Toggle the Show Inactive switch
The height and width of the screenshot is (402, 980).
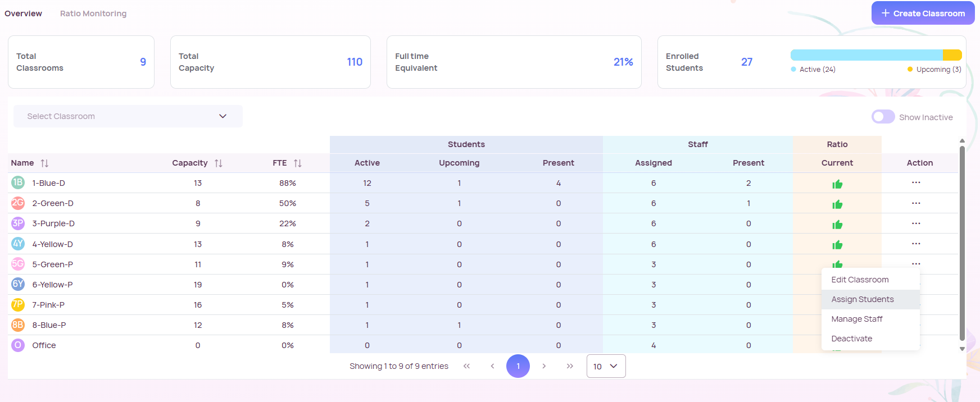tap(883, 117)
